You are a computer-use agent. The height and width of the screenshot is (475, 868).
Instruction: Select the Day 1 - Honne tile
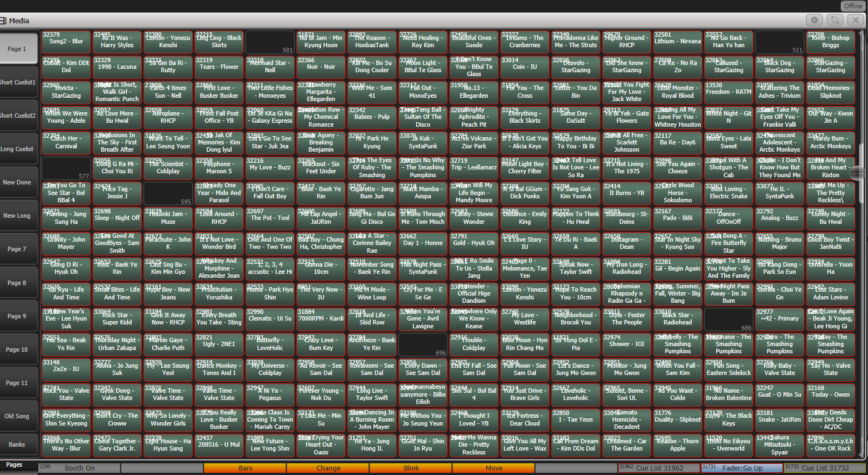click(x=423, y=244)
